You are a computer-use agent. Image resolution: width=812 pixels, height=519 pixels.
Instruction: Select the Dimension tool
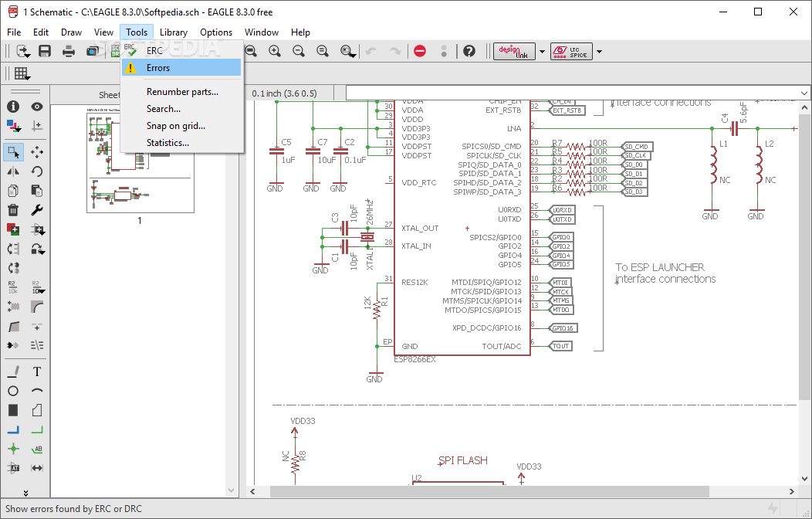click(x=37, y=468)
